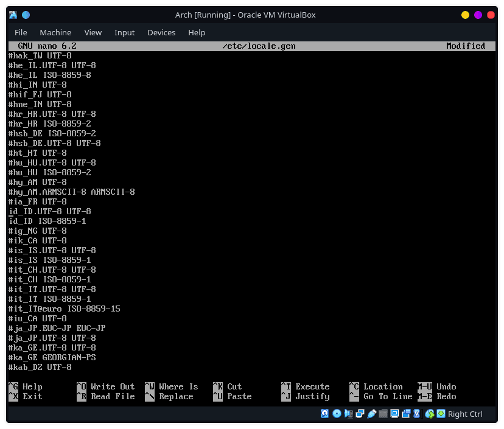Click the mouse integration status icon
The image size is (504, 429).
(429, 414)
